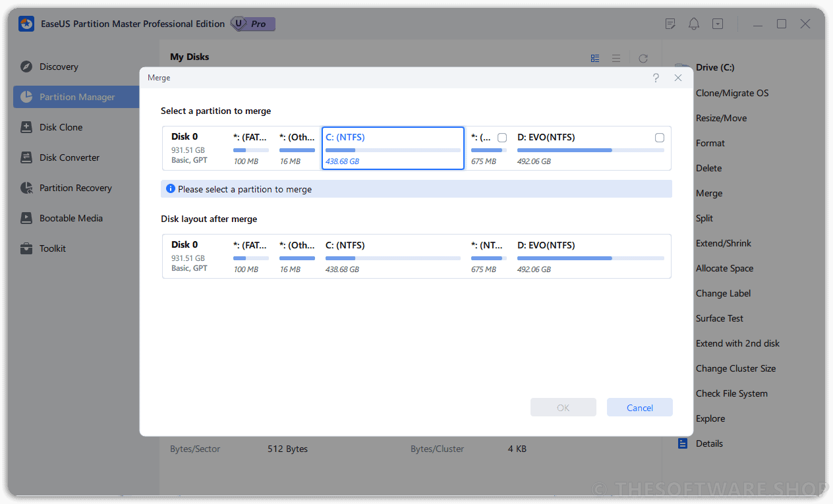Screen dimensions: 833x504
Task: Click the "4 KB" cluster value
Action: pyautogui.click(x=517, y=449)
